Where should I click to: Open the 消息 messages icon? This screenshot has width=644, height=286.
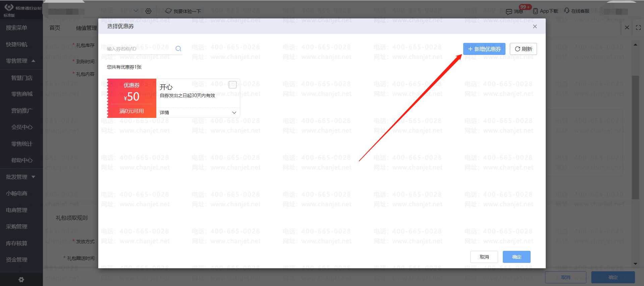tap(509, 12)
